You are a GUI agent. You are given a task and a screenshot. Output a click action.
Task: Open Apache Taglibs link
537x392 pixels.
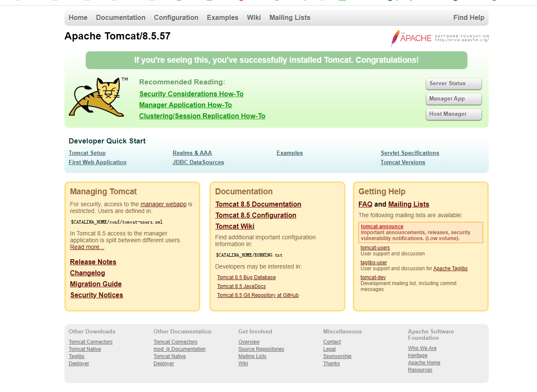450,269
